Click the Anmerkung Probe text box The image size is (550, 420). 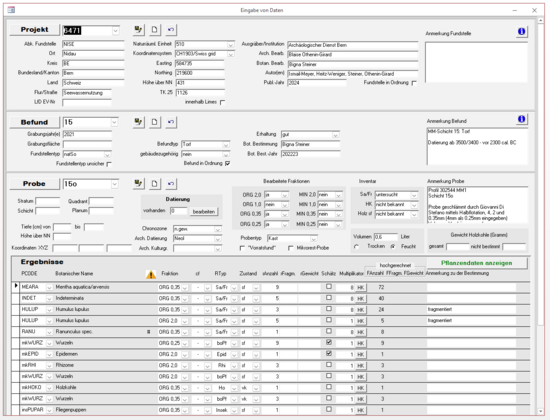[x=477, y=205]
